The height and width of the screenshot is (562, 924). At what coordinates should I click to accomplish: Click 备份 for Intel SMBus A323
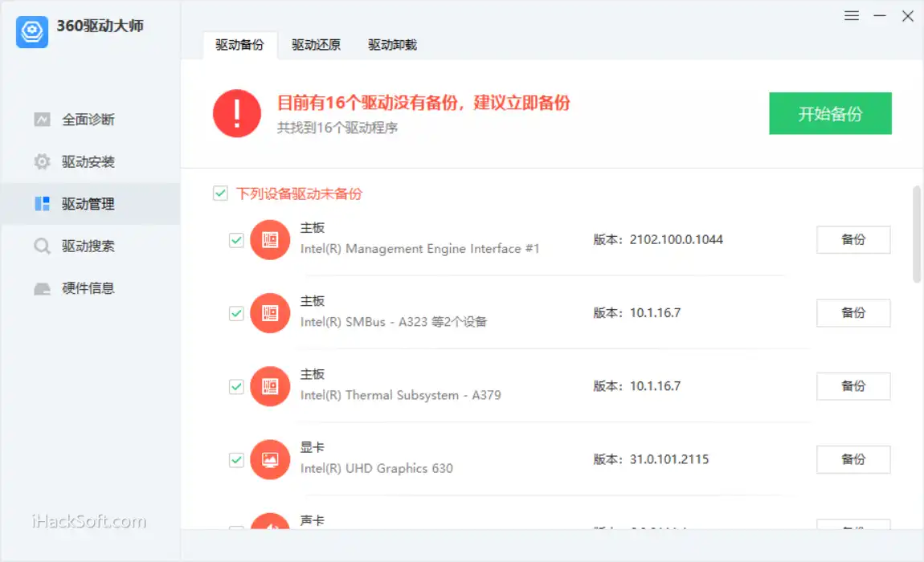(x=853, y=313)
